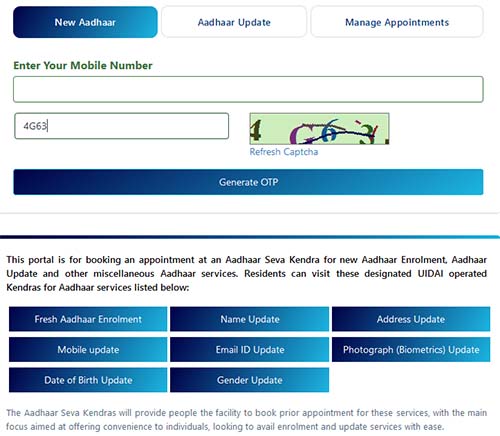Switch to the Aadhaar Update tab
The height and width of the screenshot is (436, 500).
(234, 22)
